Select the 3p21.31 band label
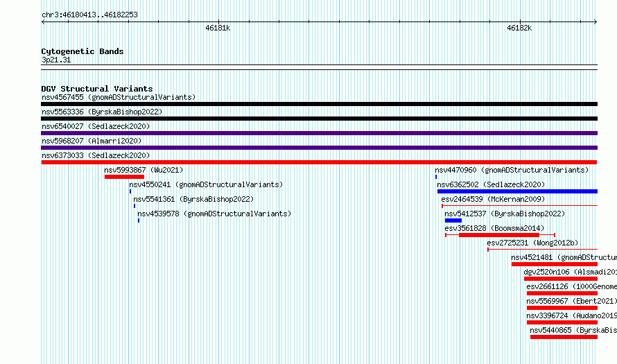This screenshot has height=364, width=617. point(56,60)
